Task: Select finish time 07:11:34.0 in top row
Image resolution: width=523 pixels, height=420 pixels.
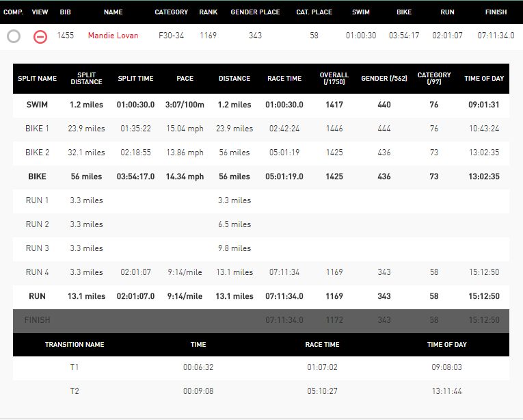Action: [496, 36]
